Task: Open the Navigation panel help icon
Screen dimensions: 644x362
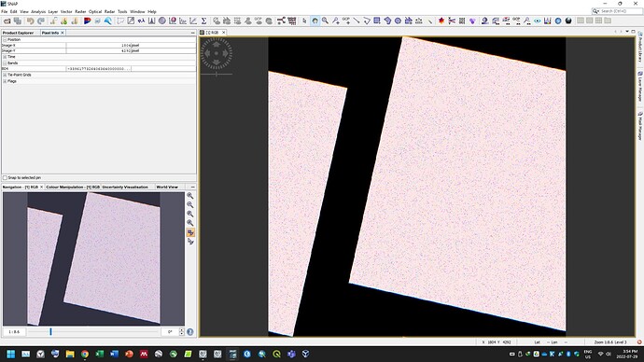Action: click(x=190, y=331)
